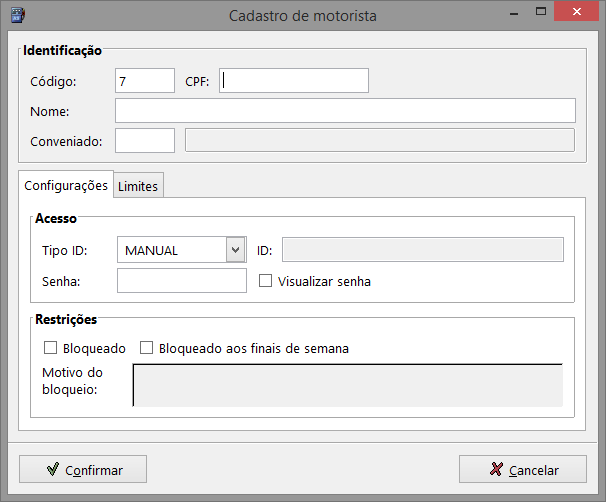Click the Cancelar button
Screen dimensions: 606x502
(x=523, y=469)
